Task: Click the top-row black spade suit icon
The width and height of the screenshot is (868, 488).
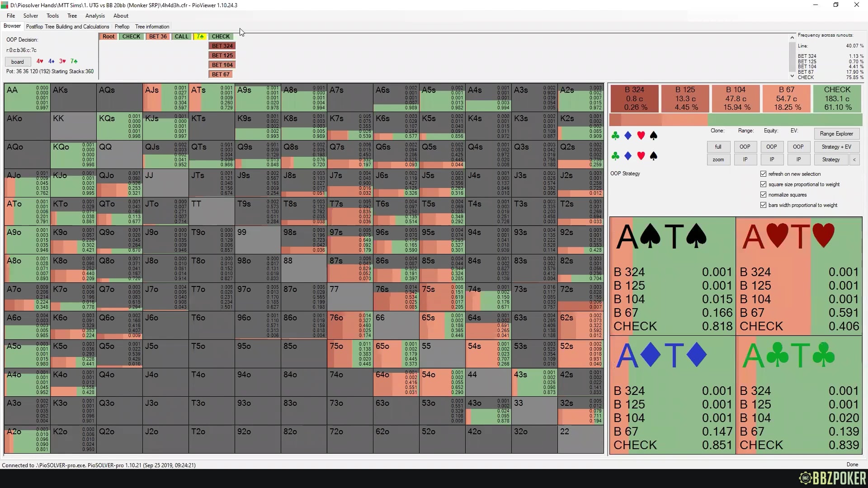Action: [653, 136]
